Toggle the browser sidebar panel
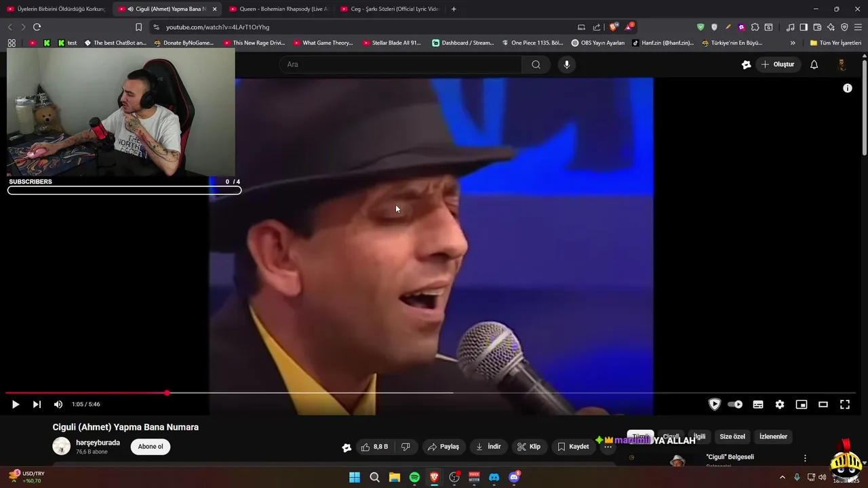Screen dimensions: 868x488 click(x=804, y=27)
